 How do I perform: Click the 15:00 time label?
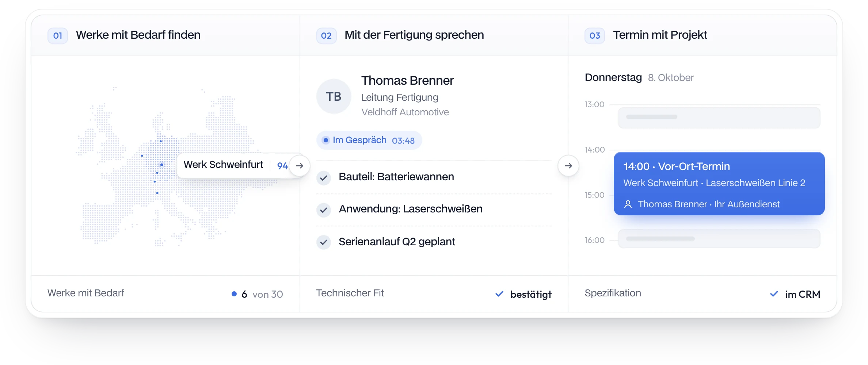coord(594,195)
